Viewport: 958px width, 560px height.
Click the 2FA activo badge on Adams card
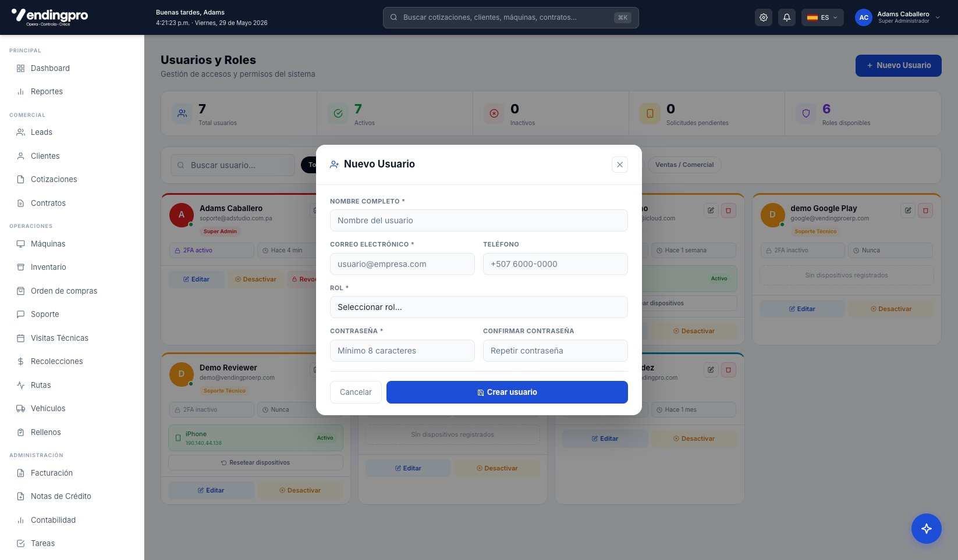click(212, 250)
